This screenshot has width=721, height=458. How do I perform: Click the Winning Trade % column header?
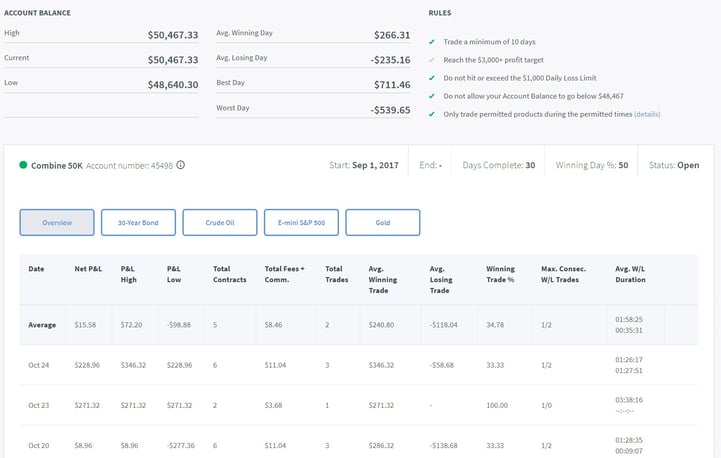504,273
